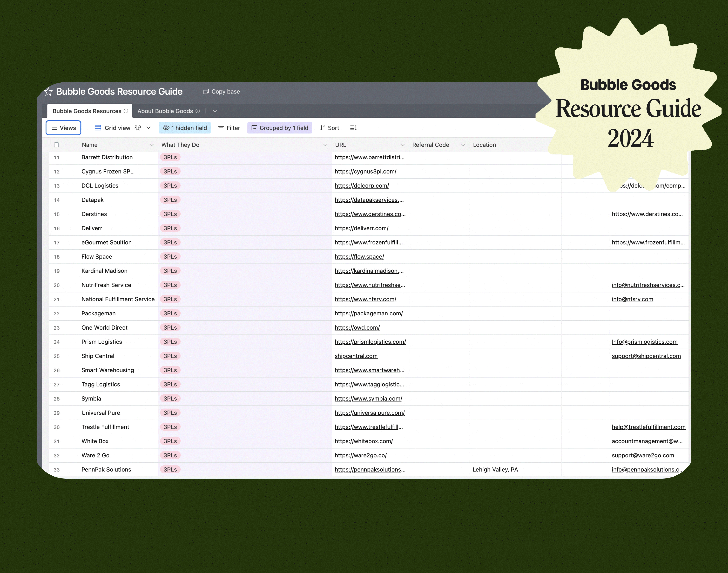Open the ware2go.co link

point(360,455)
